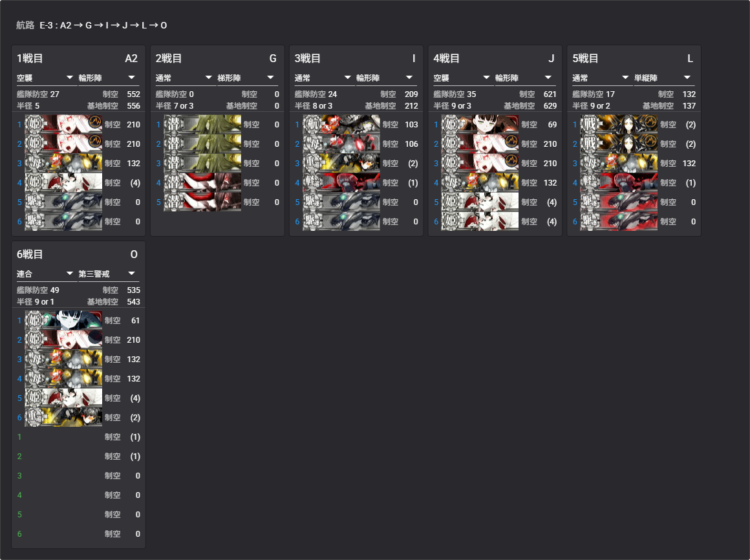Select enemy ship 3 heavy cruiser banner in 3戦目

[x=341, y=163]
